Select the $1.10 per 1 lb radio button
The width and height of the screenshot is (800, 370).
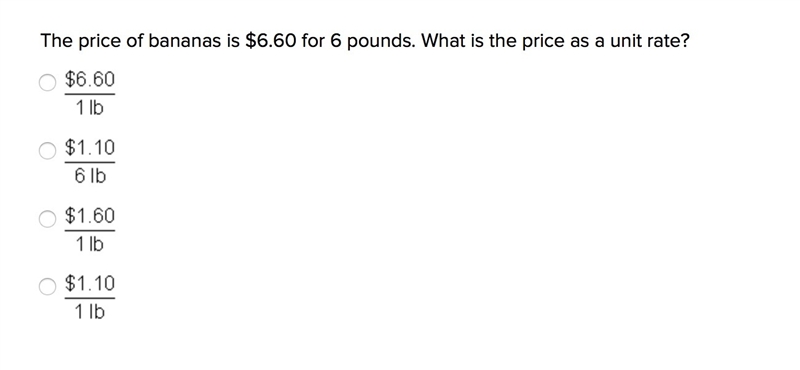pyautogui.click(x=47, y=286)
